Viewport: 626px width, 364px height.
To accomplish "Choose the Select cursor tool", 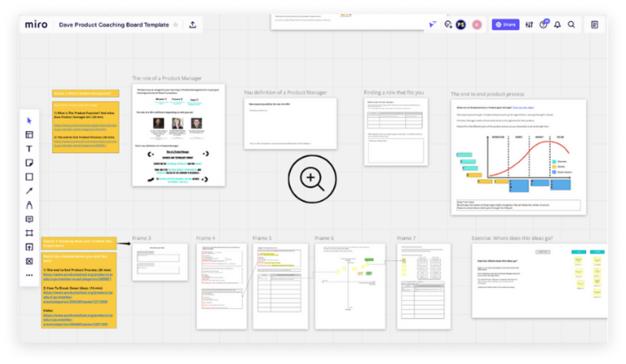I will [x=30, y=120].
